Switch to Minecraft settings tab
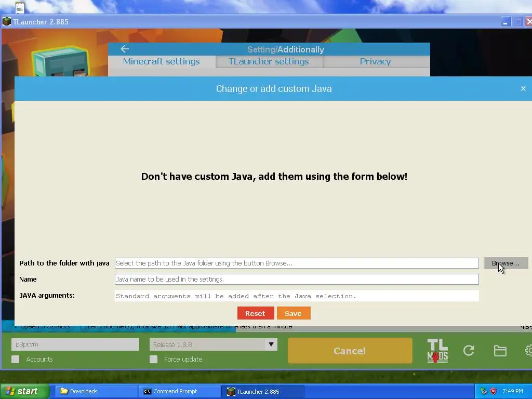 tap(162, 61)
